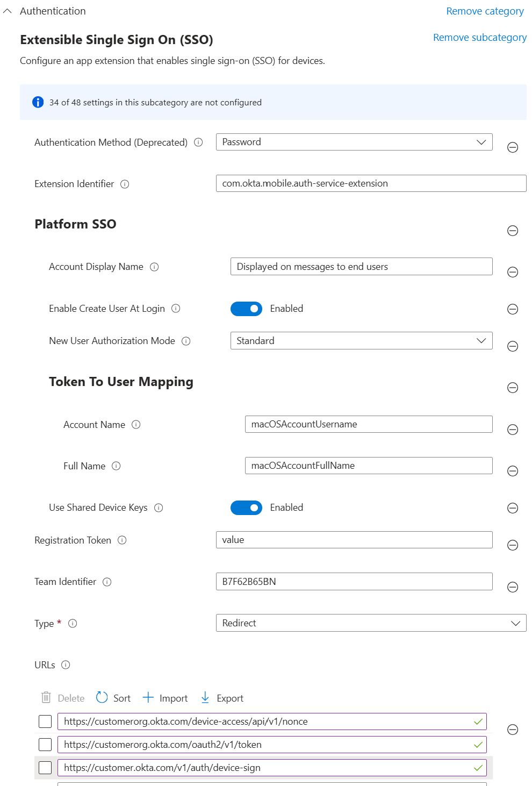The image size is (532, 786).
Task: Click Remove category link
Action: [x=485, y=11]
